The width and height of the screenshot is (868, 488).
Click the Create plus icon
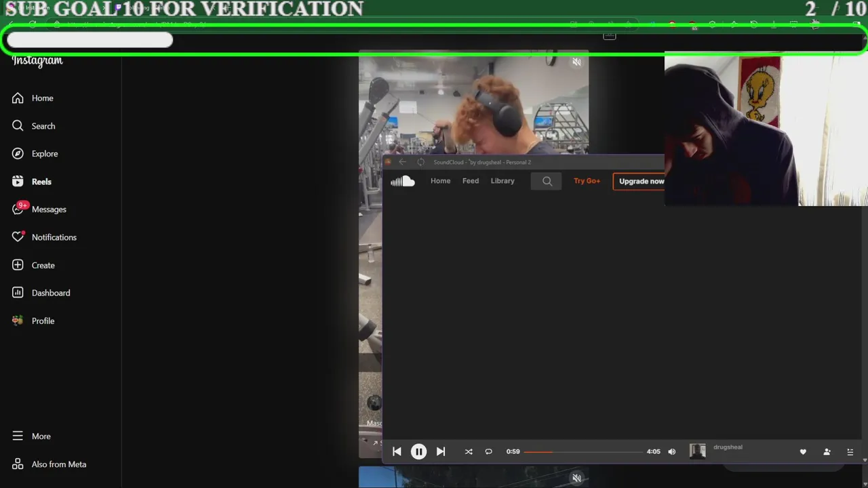click(18, 265)
